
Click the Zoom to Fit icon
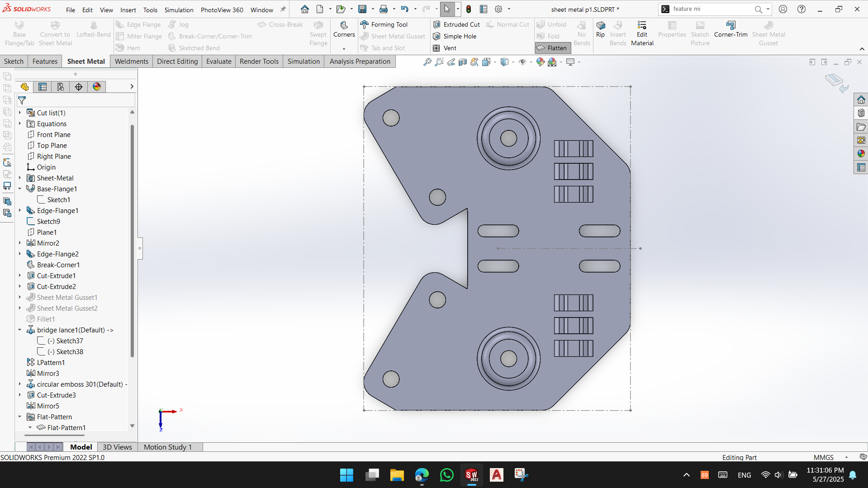click(427, 62)
